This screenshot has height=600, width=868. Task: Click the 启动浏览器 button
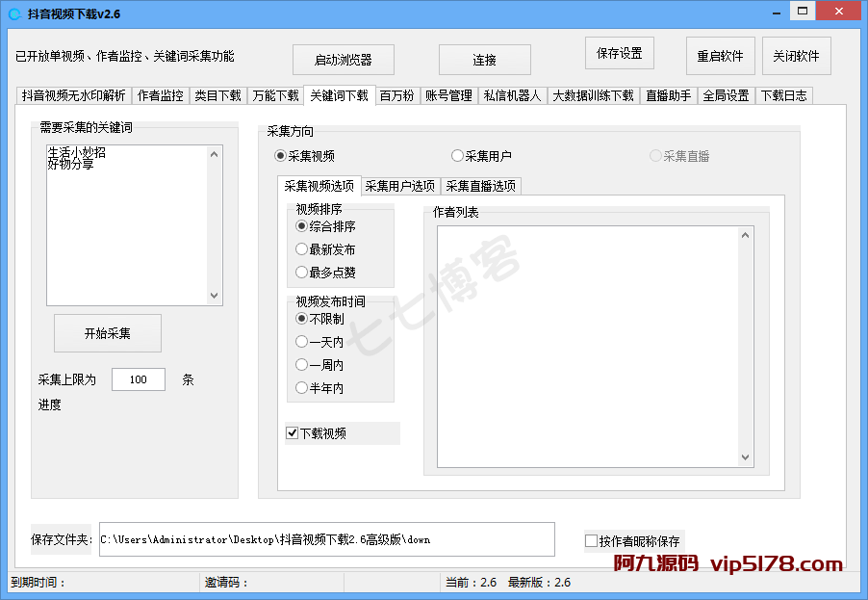tap(344, 60)
